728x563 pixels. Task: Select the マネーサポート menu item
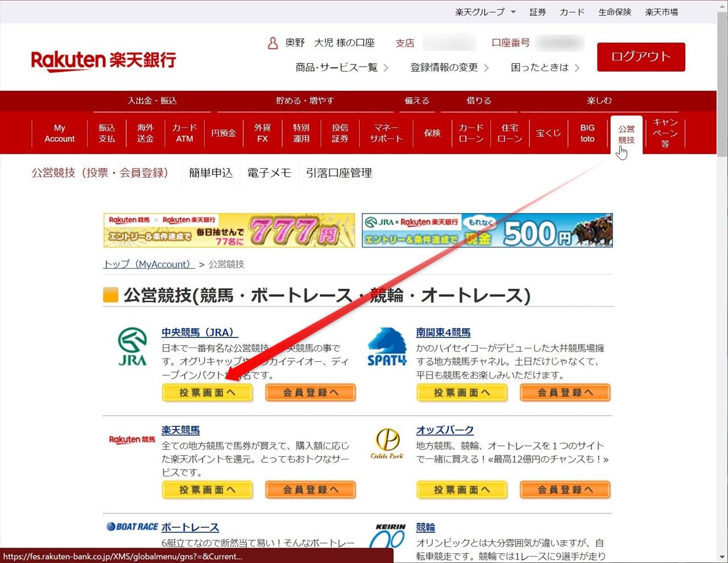tap(386, 133)
